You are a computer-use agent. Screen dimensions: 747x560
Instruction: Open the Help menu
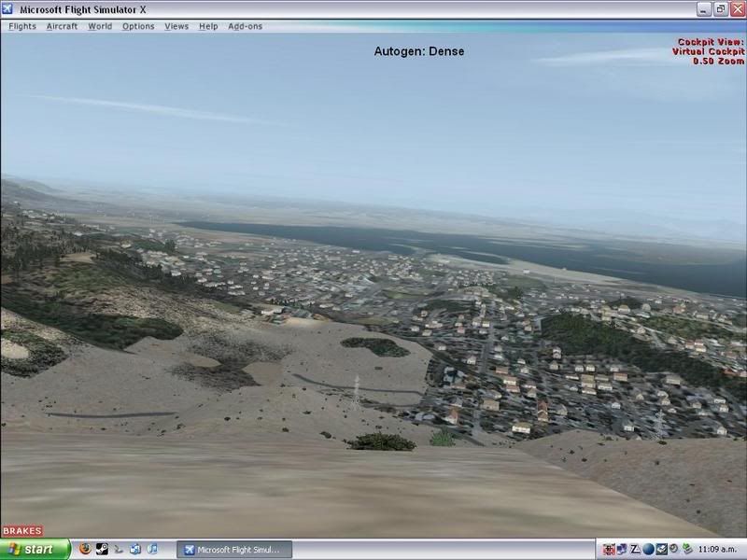tap(208, 26)
